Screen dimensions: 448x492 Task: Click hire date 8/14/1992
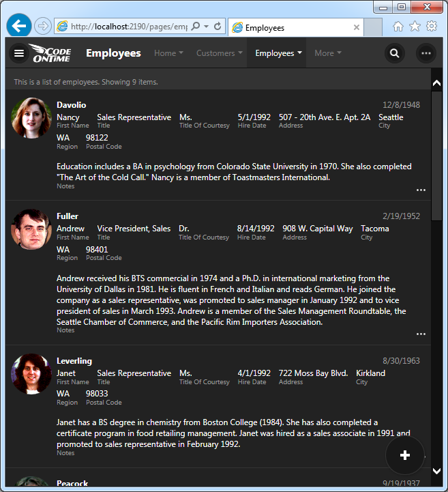pyautogui.click(x=256, y=229)
